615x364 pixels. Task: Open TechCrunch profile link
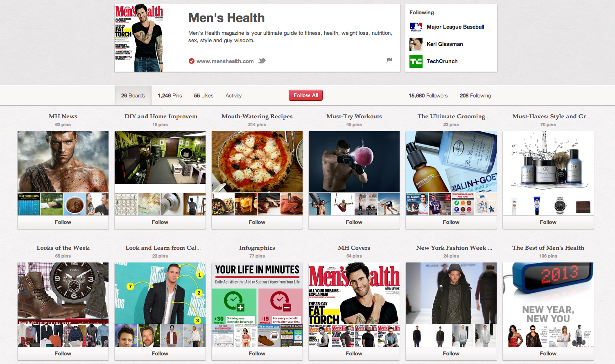click(x=442, y=61)
